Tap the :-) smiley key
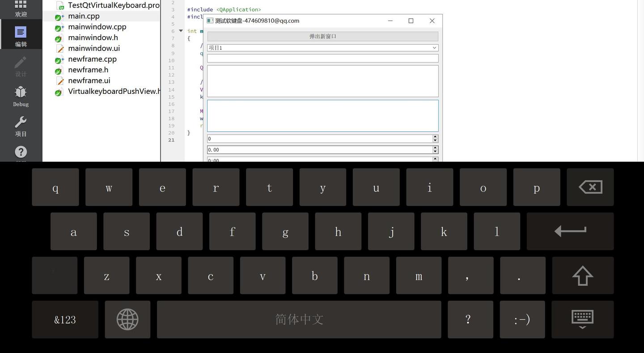Screen dimensions: 644x353 [522, 319]
